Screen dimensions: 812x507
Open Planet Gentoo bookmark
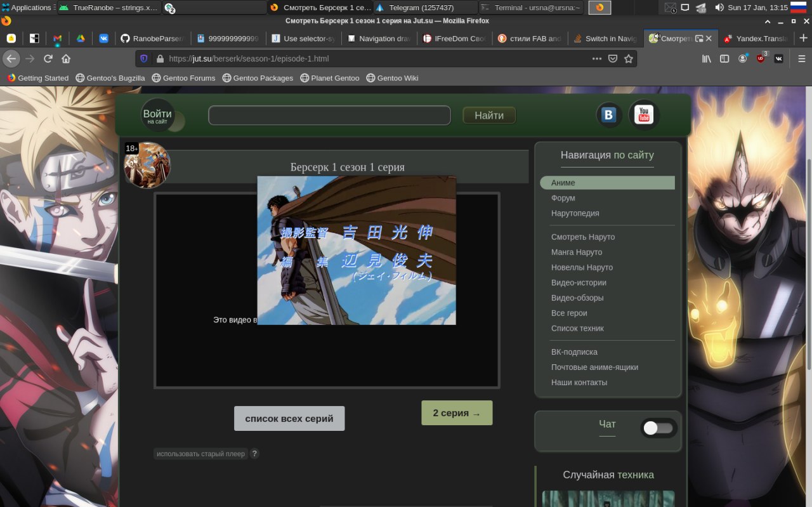(x=330, y=78)
